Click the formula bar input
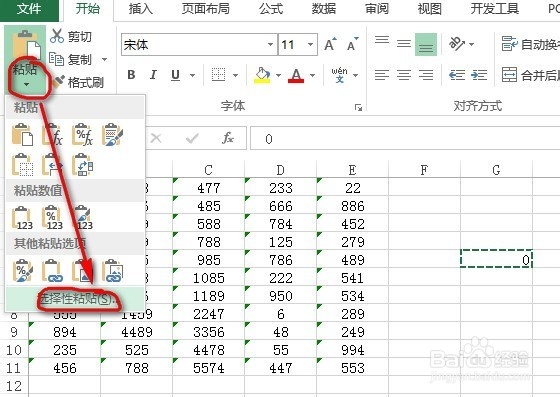Image resolution: width=560 pixels, height=397 pixels. pos(405,139)
